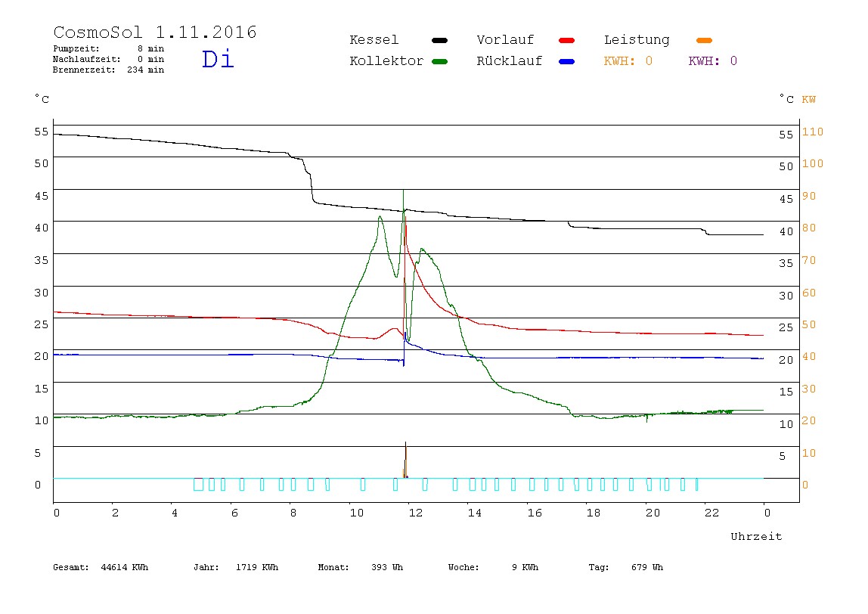Select the blue Rücklauf legend swatch
The image size is (868, 614).
[x=567, y=61]
